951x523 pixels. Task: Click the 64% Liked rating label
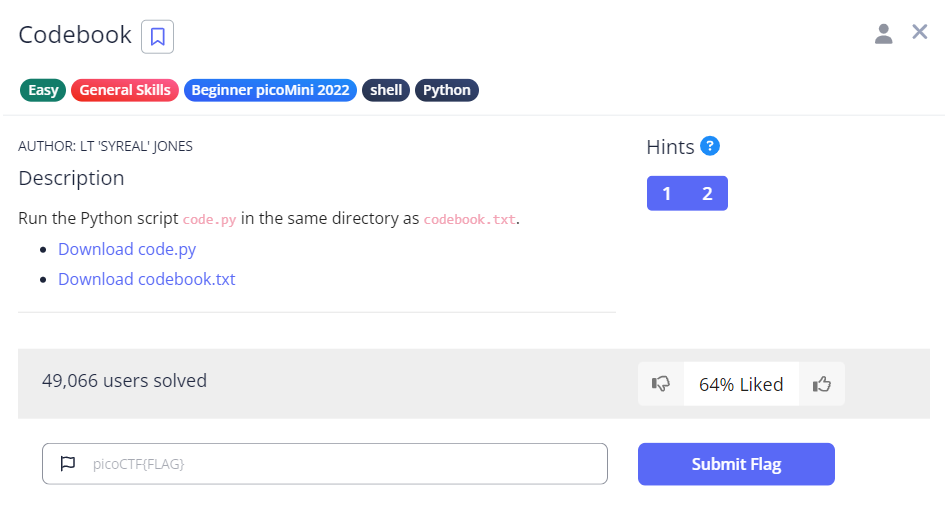coord(741,384)
